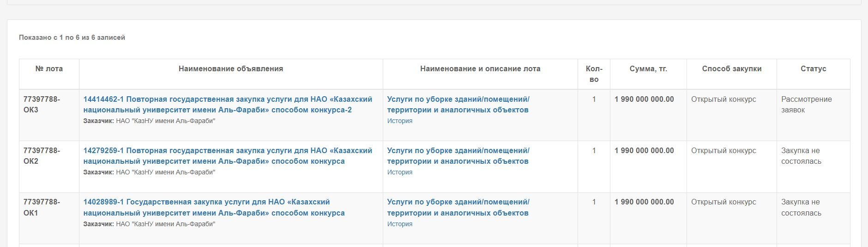Open announcement 14028989-1 link
Screen dimensions: 868x247
click(x=214, y=207)
